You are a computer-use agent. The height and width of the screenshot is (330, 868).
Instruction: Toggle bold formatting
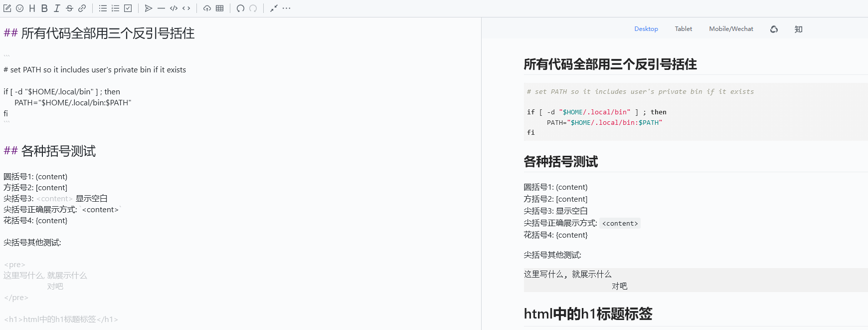pyautogui.click(x=44, y=8)
